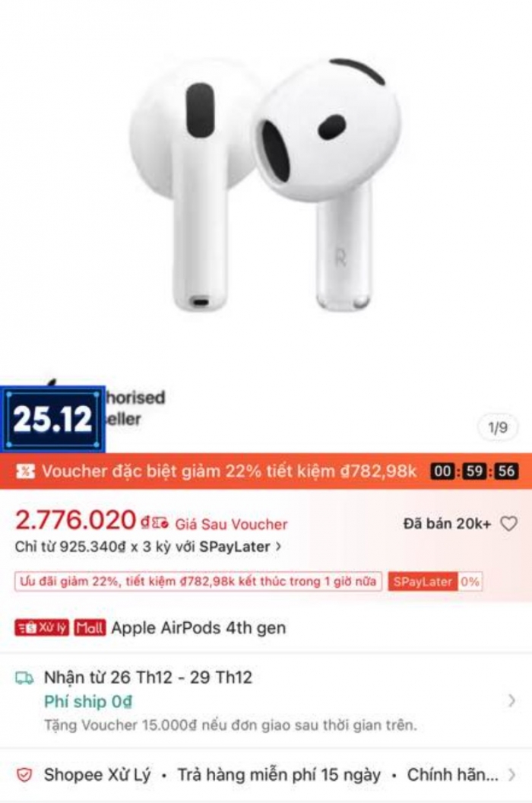
Task: Click the Shopee shield guarantee icon
Action: pyautogui.click(x=24, y=775)
